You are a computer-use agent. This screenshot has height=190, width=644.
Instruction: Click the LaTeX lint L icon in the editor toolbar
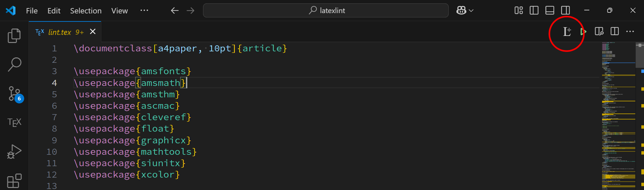coord(567,32)
